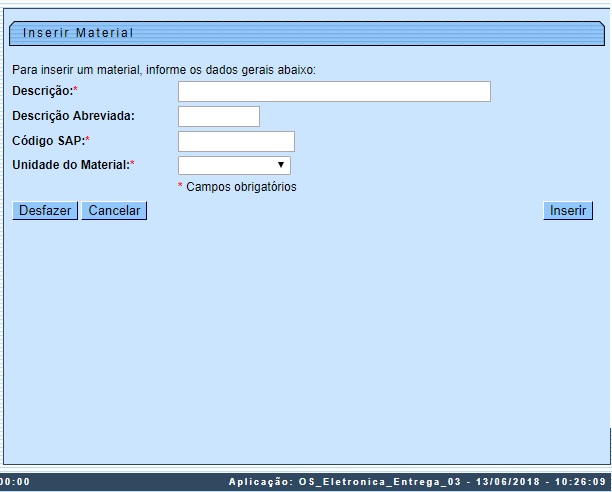Click the Descrição Abreviada label
This screenshot has height=492, width=612.
(x=73, y=116)
